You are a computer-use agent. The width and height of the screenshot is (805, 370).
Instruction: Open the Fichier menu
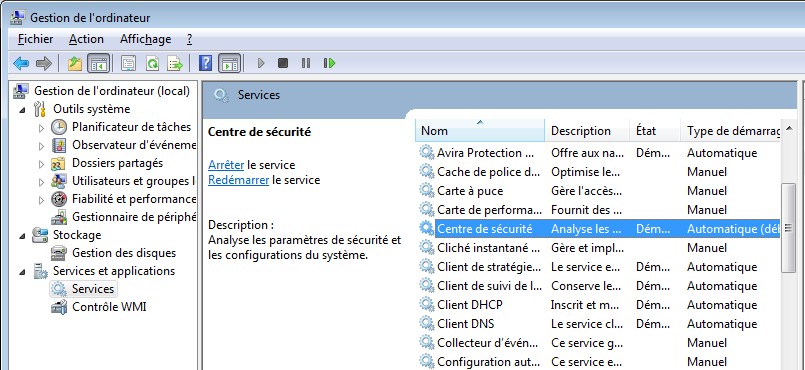point(35,39)
